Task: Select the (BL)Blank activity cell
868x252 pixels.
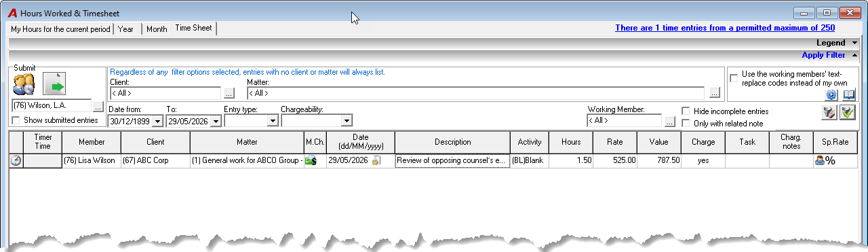Action: 530,161
